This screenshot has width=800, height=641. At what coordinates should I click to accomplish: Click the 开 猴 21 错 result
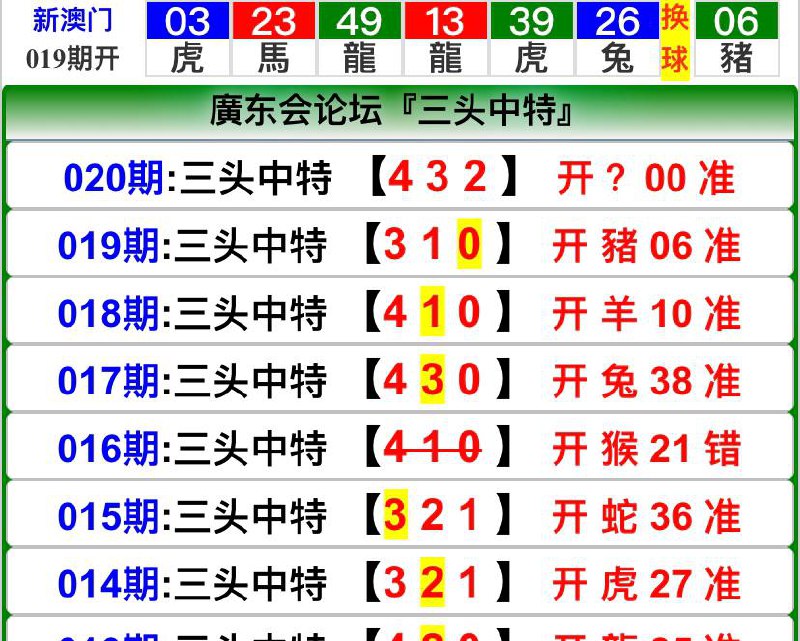(646, 449)
